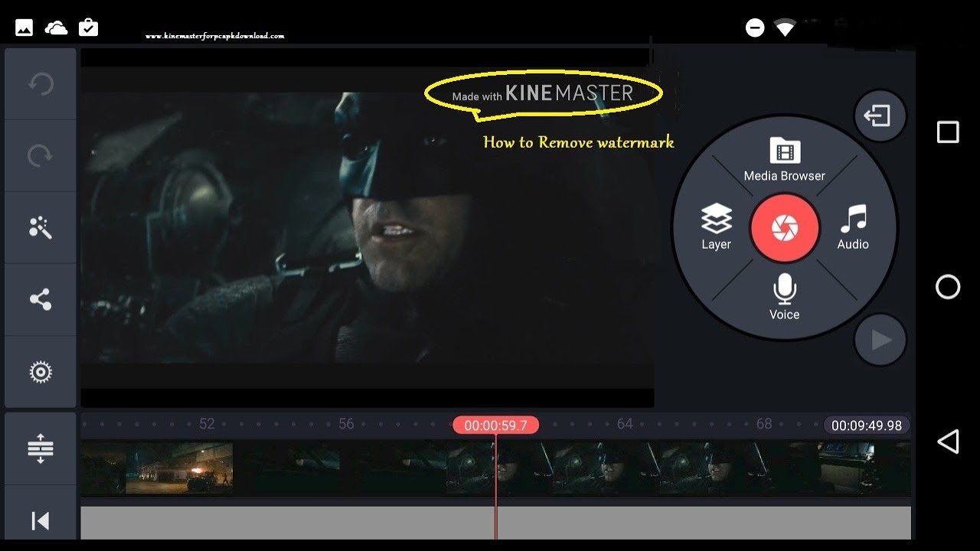Click the 56 mark on the timeline ruler
The image size is (980, 551).
347,424
